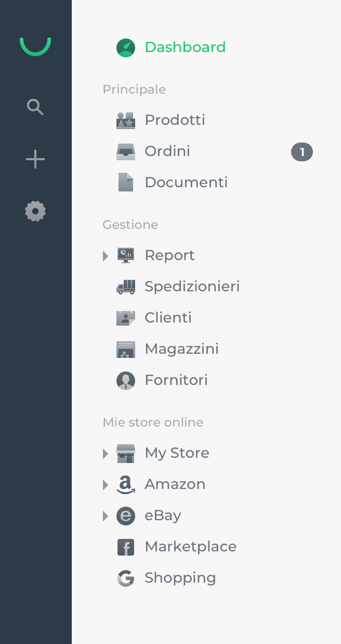Click the Ordini notification badge showing 1

[x=302, y=152]
